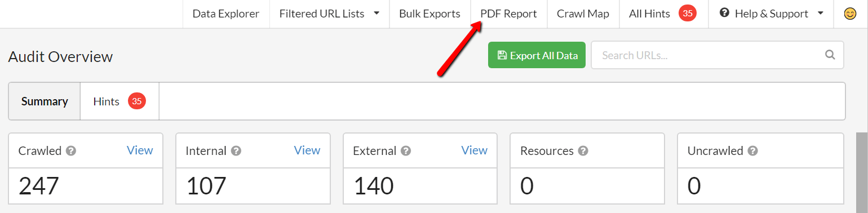Viewport: 868px width, 213px height.
Task: Click help icon next to Internal
Action: tap(236, 151)
